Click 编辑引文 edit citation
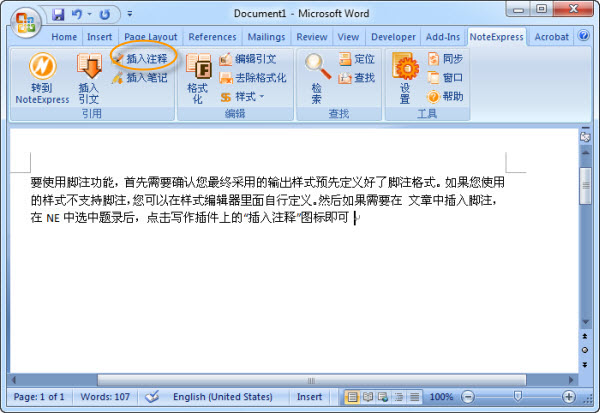 [248, 59]
